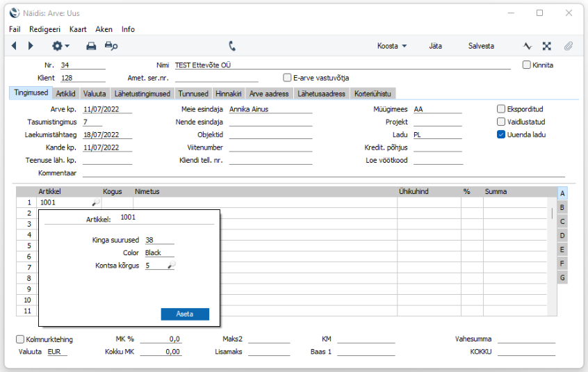Screen dimensions: 588x372
Task: Click the Kande kp. date field
Action: tap(107, 147)
